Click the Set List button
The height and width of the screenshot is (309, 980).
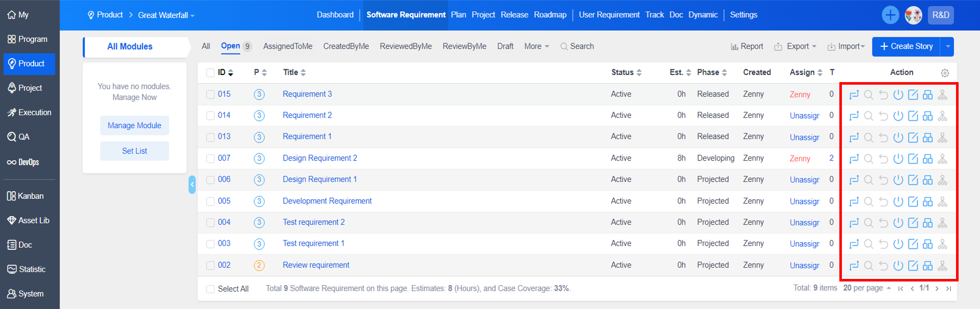135,151
